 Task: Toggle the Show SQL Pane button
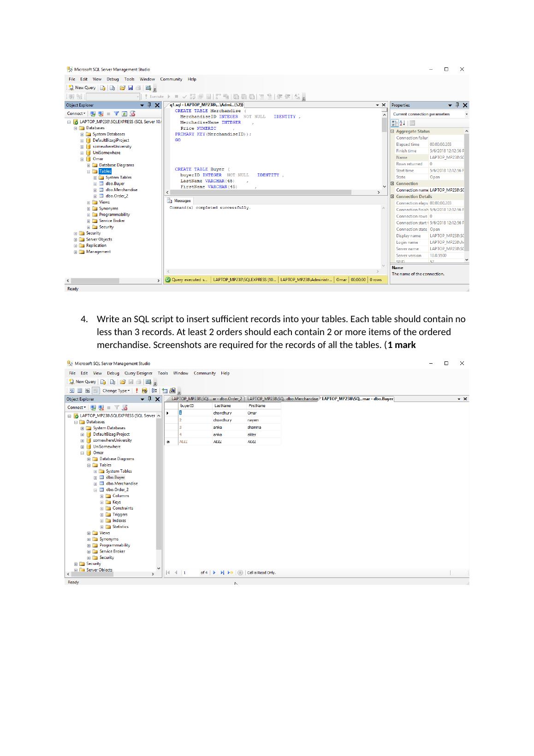click(88, 390)
